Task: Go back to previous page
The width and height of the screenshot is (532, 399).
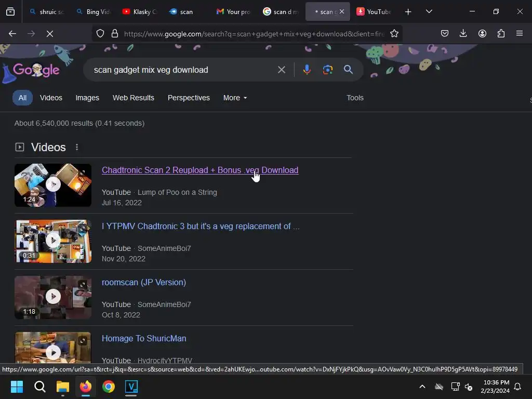Action: 12,34
